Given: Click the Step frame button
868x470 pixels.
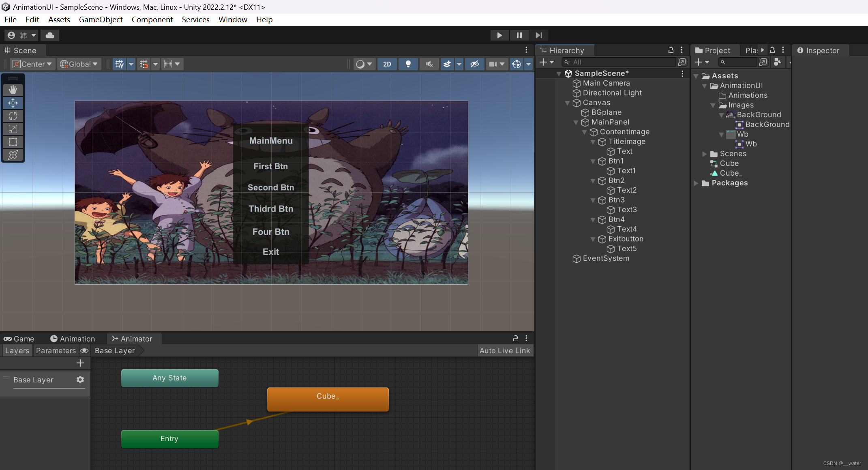Looking at the screenshot, I should click(538, 35).
